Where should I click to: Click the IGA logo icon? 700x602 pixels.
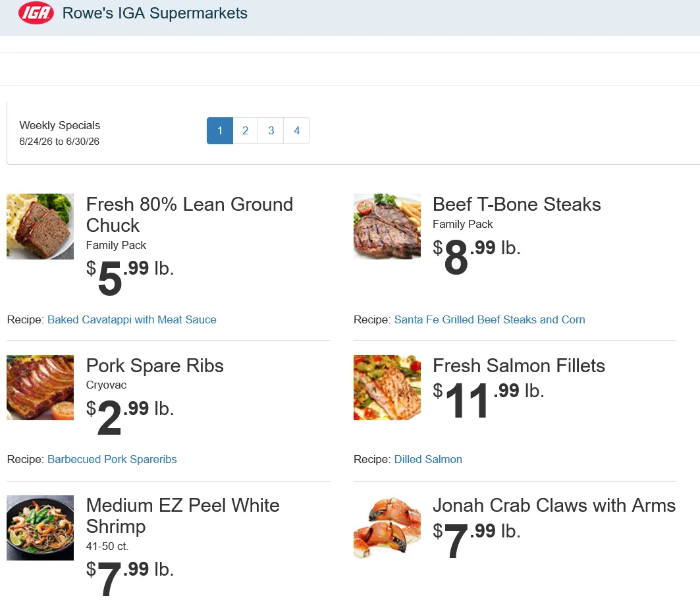[x=36, y=13]
